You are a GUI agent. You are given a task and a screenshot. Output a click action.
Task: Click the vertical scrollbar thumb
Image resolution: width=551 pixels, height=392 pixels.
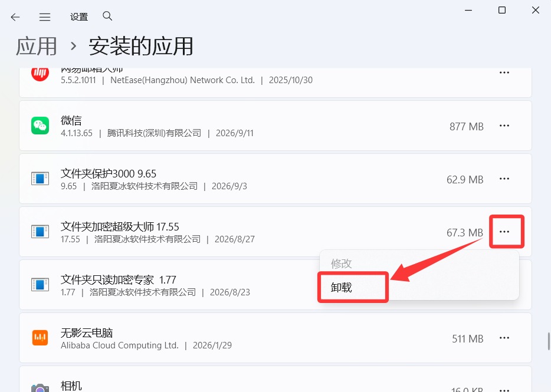(549, 341)
